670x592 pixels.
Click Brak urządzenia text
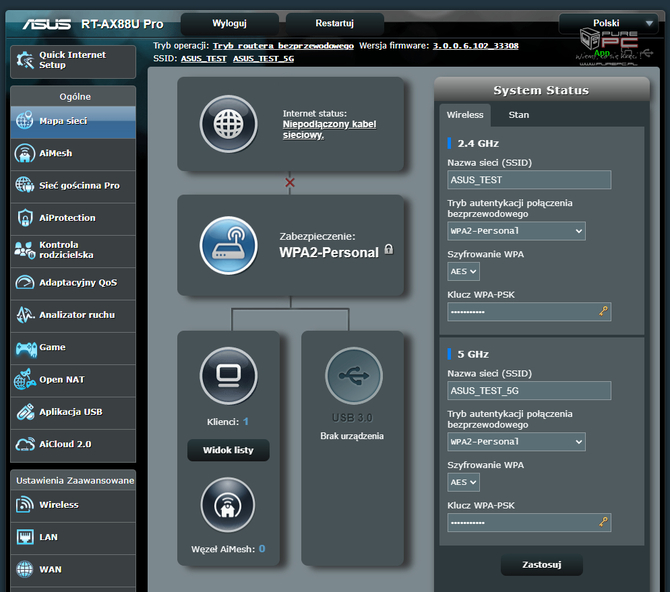[352, 436]
